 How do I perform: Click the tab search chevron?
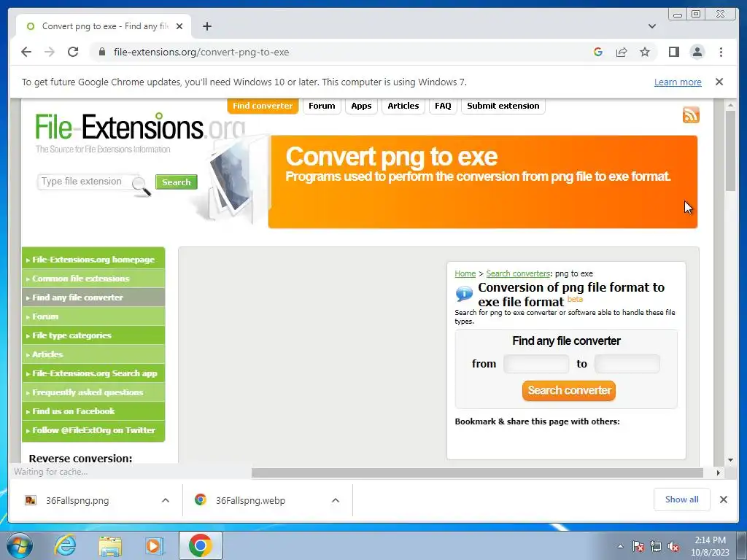click(651, 26)
